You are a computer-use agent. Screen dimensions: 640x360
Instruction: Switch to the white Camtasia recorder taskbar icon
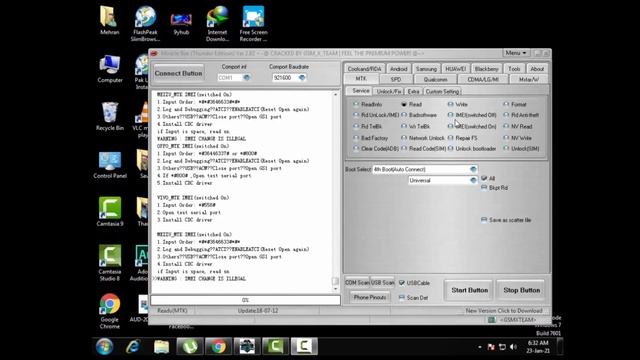click(x=304, y=347)
